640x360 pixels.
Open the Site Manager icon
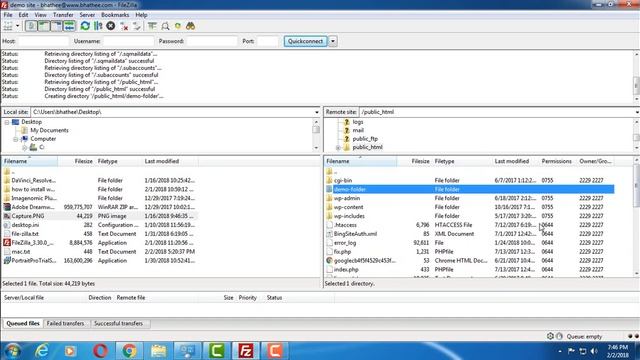[x=8, y=26]
